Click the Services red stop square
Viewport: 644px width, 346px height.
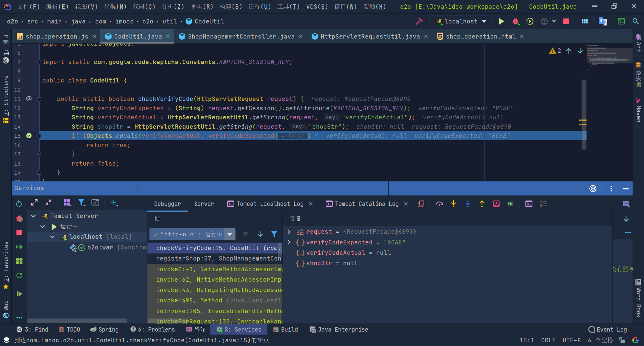pyautogui.click(x=19, y=232)
